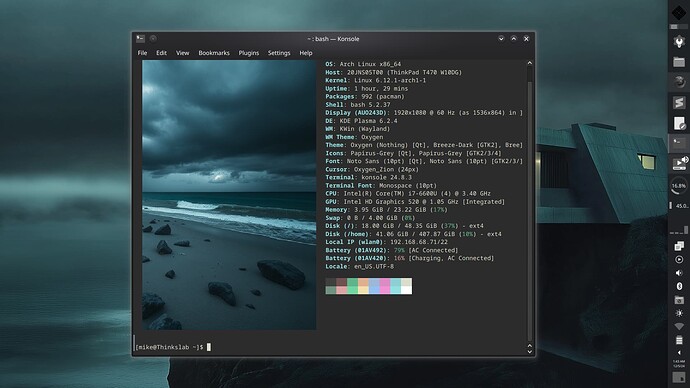Open the text editor document icon
Screen dimensions: 690x388
click(x=679, y=123)
